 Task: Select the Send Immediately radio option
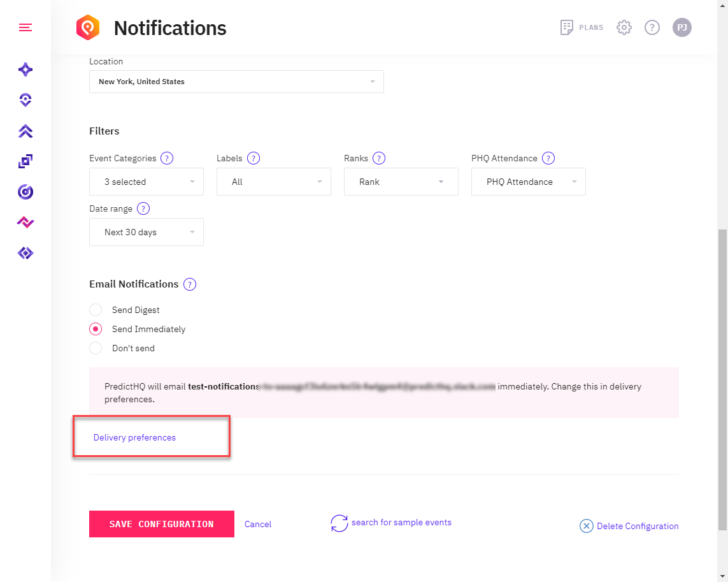coord(96,329)
